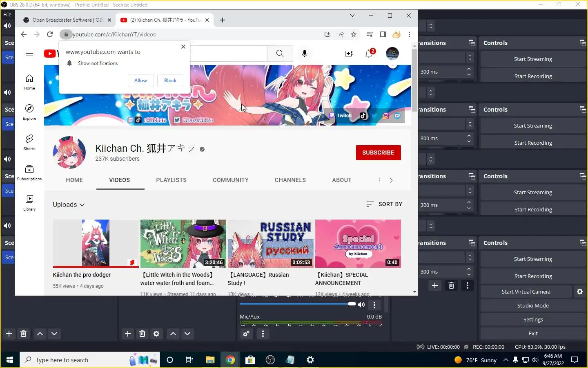Activate YouTube voice search microphone
Viewport: 588px width, 368px height.
coord(305,54)
